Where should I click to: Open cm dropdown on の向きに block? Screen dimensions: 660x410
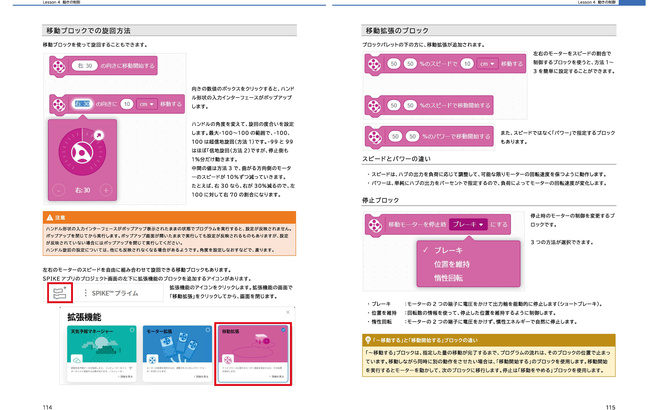[x=145, y=103]
